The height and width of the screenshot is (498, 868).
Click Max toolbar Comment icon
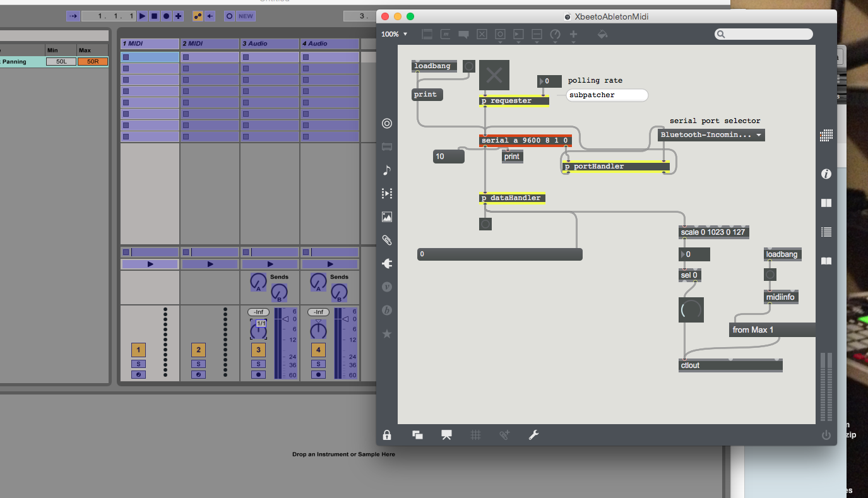click(464, 35)
